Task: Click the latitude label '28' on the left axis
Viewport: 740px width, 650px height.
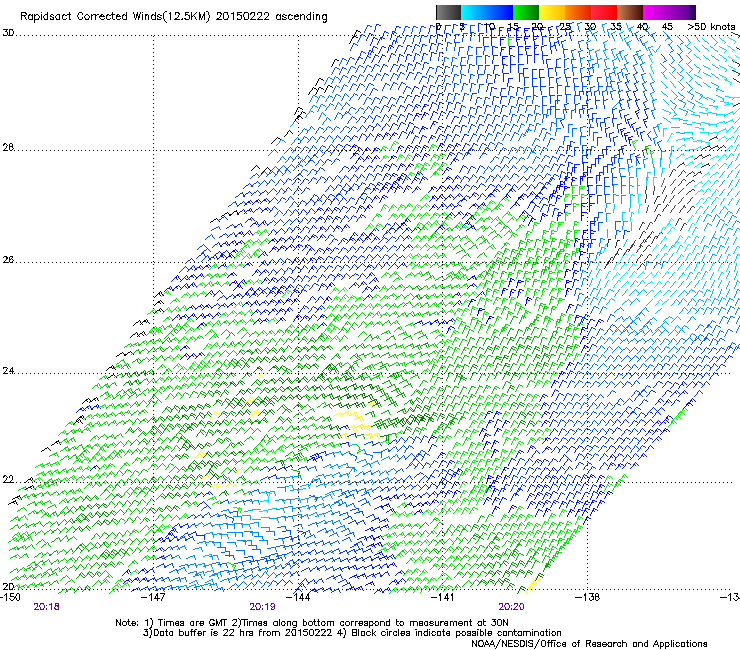Action: (x=8, y=148)
